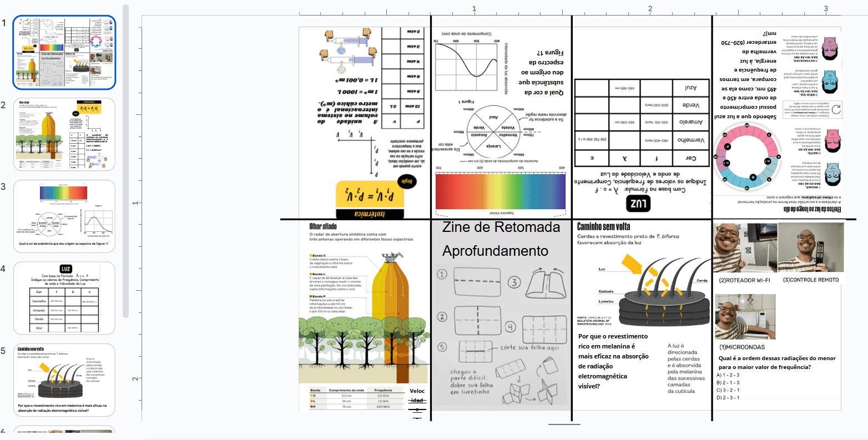Click the '(2)ROTEADOR WI-FI' caption
The height and width of the screenshot is (440, 868).
click(744, 280)
